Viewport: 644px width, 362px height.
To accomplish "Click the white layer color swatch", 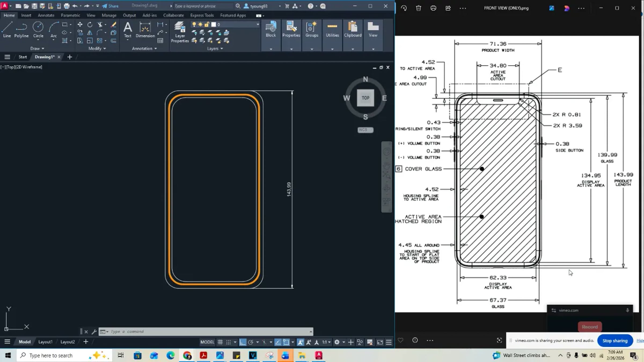I will [x=214, y=24].
